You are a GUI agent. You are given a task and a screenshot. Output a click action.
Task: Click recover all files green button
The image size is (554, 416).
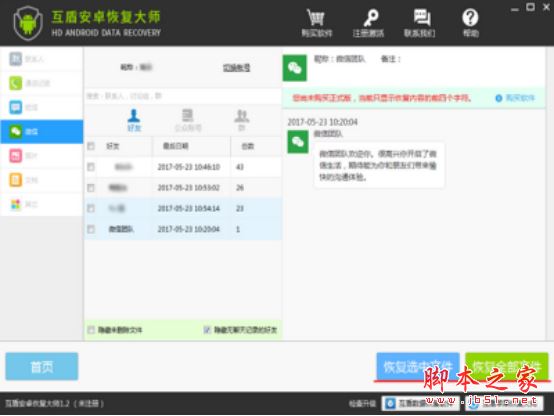pos(507,367)
